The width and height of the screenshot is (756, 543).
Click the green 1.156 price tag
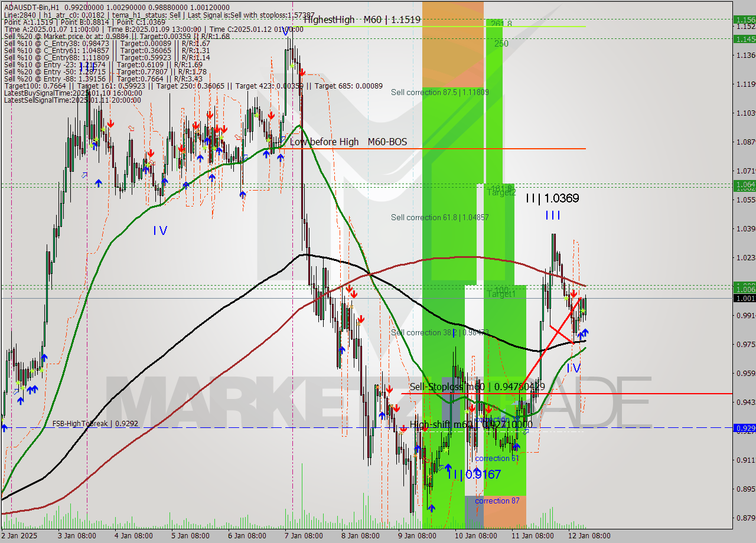(x=744, y=19)
